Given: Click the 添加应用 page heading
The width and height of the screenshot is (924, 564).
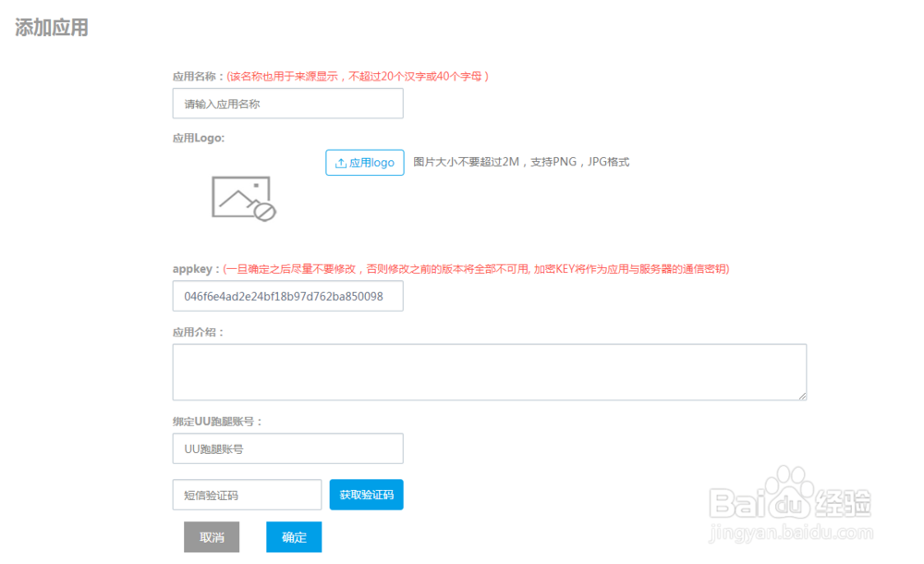Looking at the screenshot, I should 51,28.
